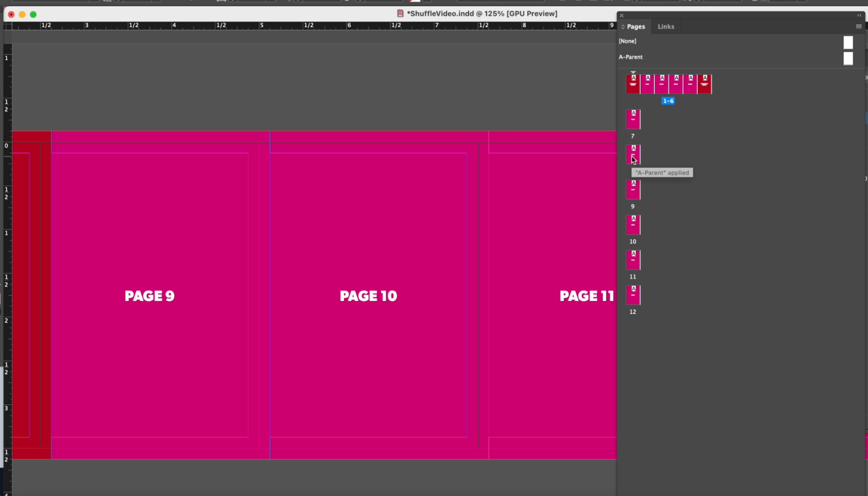Select page 10 in the Pages panel

click(x=633, y=225)
